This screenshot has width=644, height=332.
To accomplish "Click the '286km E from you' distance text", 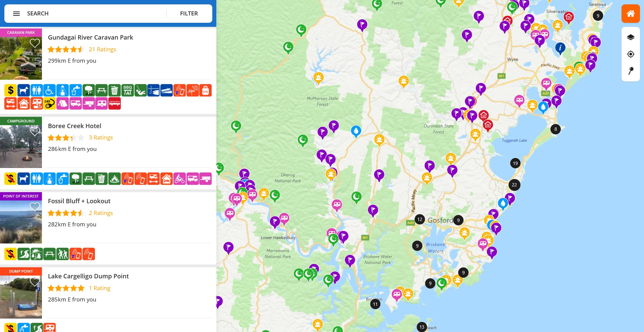I will point(72,149).
